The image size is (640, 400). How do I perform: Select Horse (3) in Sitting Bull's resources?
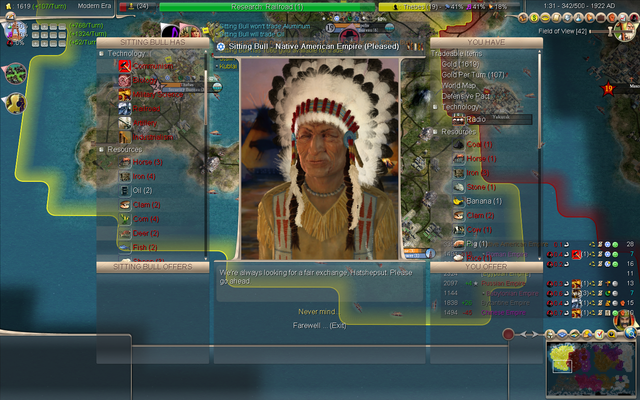click(147, 162)
